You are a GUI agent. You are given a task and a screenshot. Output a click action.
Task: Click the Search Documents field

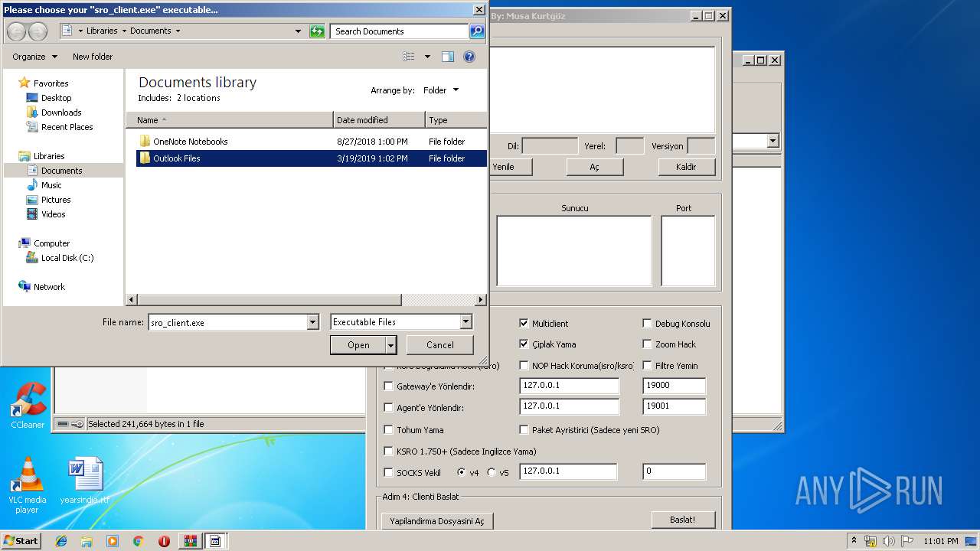click(x=400, y=31)
